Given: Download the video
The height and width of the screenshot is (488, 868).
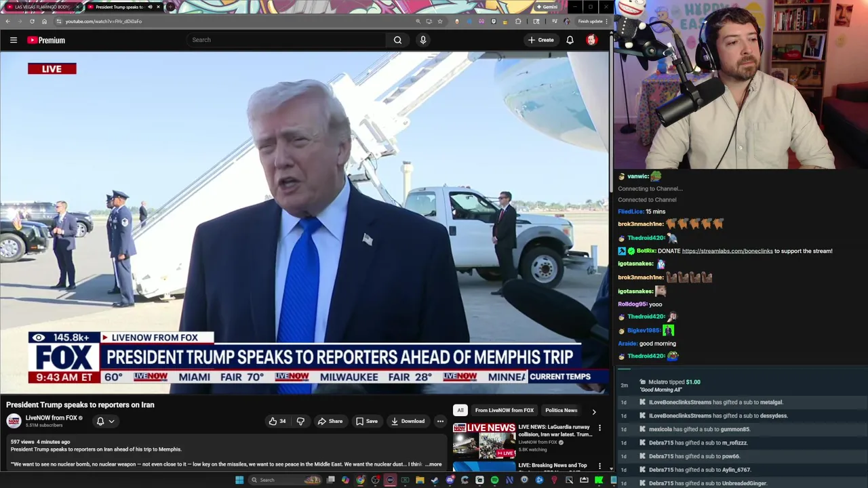Looking at the screenshot, I should coord(408,421).
